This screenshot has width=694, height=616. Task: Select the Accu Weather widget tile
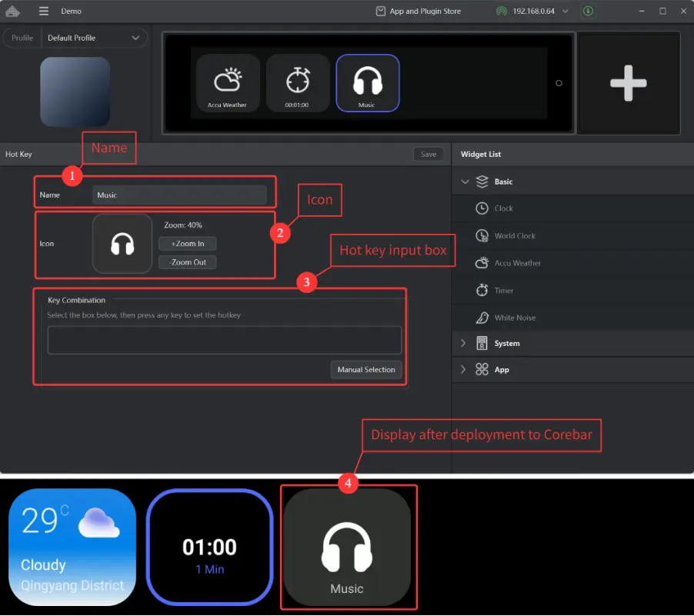click(x=228, y=83)
